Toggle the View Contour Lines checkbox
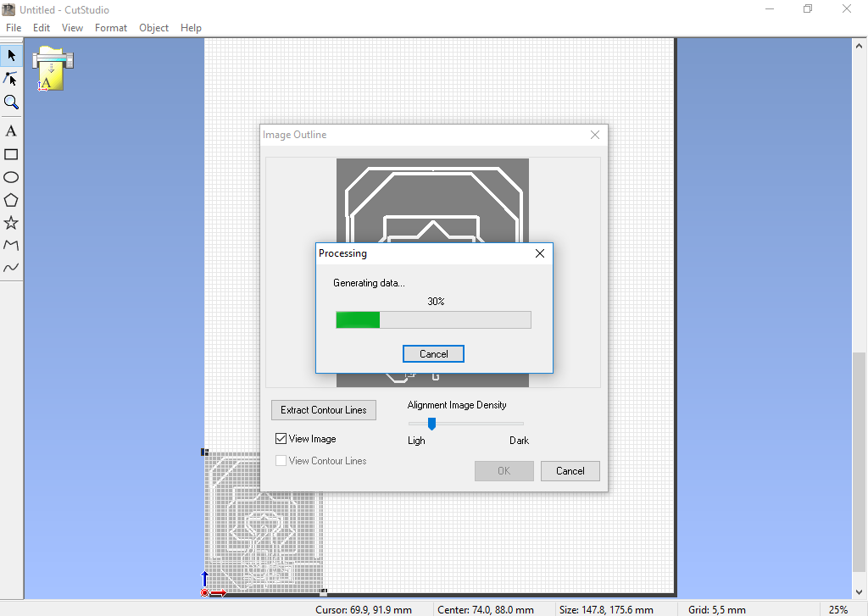The image size is (868, 616). coord(281,460)
